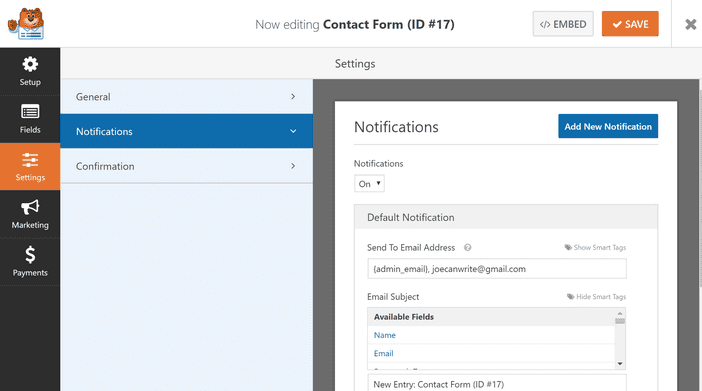Click the Embed button

[563, 24]
